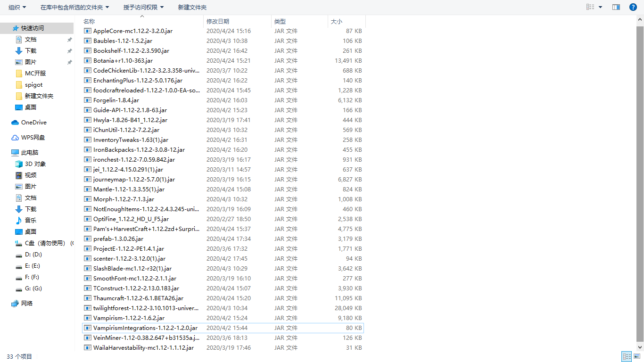Open the 在库中包含所选的文件夹 dropdown
644x362 pixels.
pos(74,7)
